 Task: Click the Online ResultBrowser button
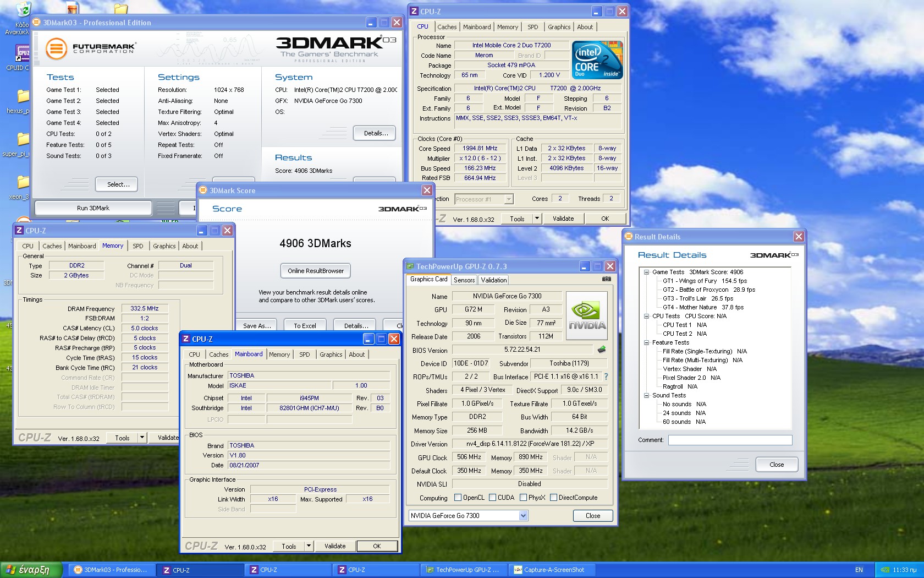tap(315, 271)
